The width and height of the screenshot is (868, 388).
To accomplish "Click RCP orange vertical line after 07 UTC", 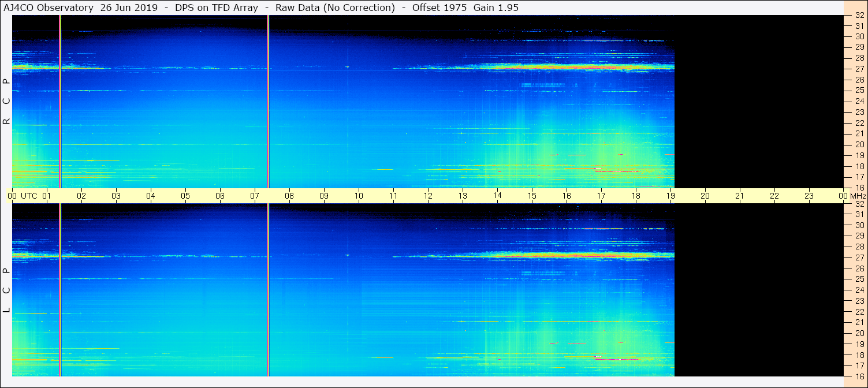I will click(268, 101).
